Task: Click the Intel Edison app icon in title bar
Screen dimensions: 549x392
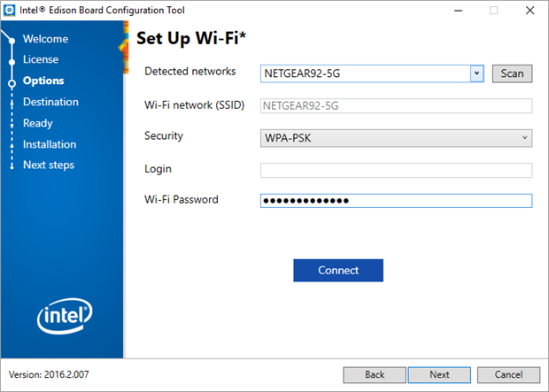Action: 10,11
